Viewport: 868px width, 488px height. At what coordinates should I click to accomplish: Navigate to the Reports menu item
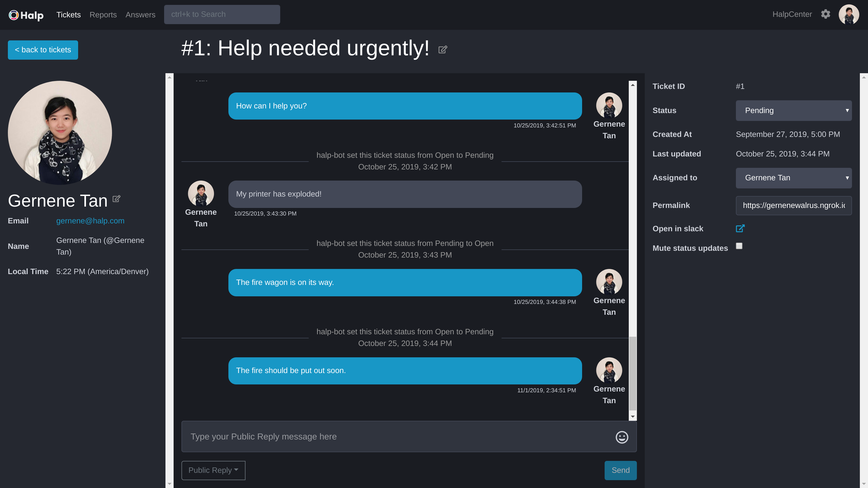103,14
